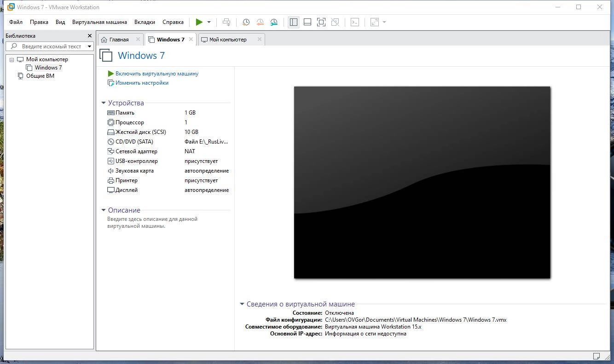Open the Справка menu
The image size is (614, 364).
click(x=173, y=22)
